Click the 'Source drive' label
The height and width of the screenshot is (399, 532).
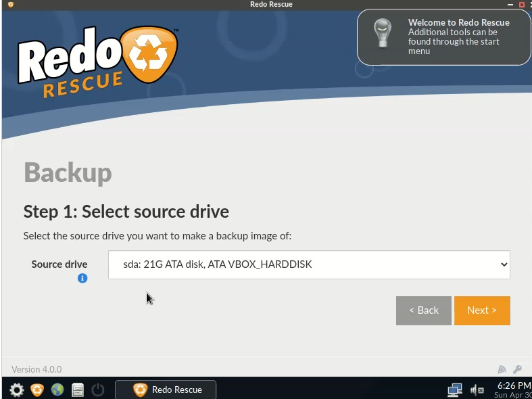(x=59, y=264)
